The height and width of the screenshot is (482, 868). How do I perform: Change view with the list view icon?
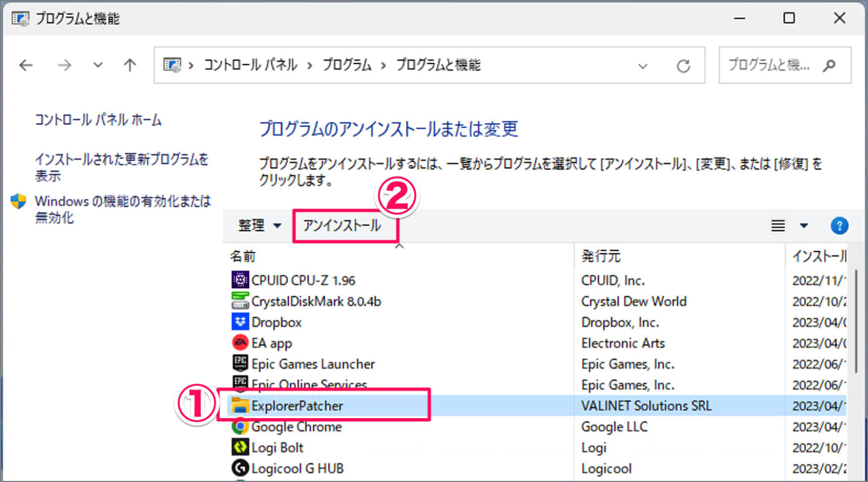(778, 226)
